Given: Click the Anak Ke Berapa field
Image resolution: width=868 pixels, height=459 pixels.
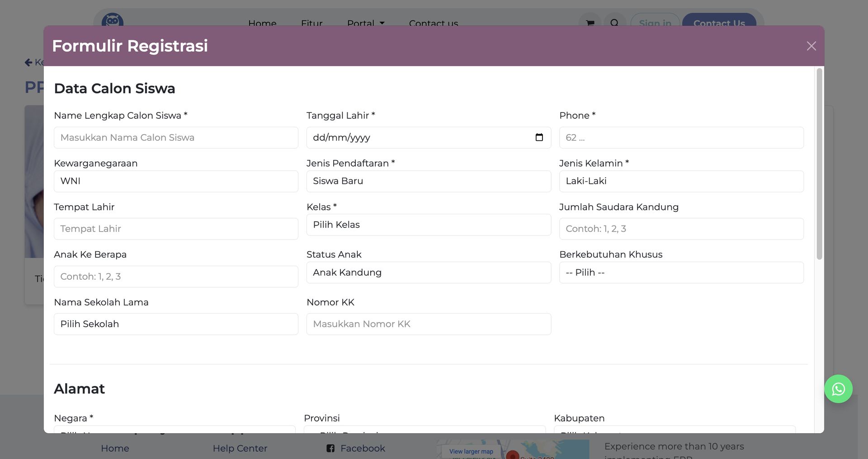Looking at the screenshot, I should click(x=176, y=277).
